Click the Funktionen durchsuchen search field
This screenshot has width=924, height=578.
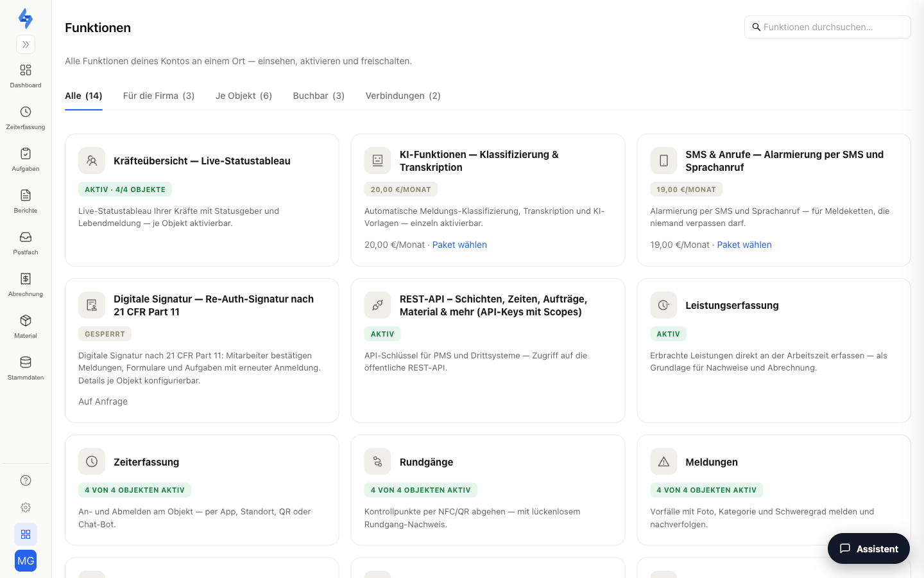pyautogui.click(x=828, y=27)
